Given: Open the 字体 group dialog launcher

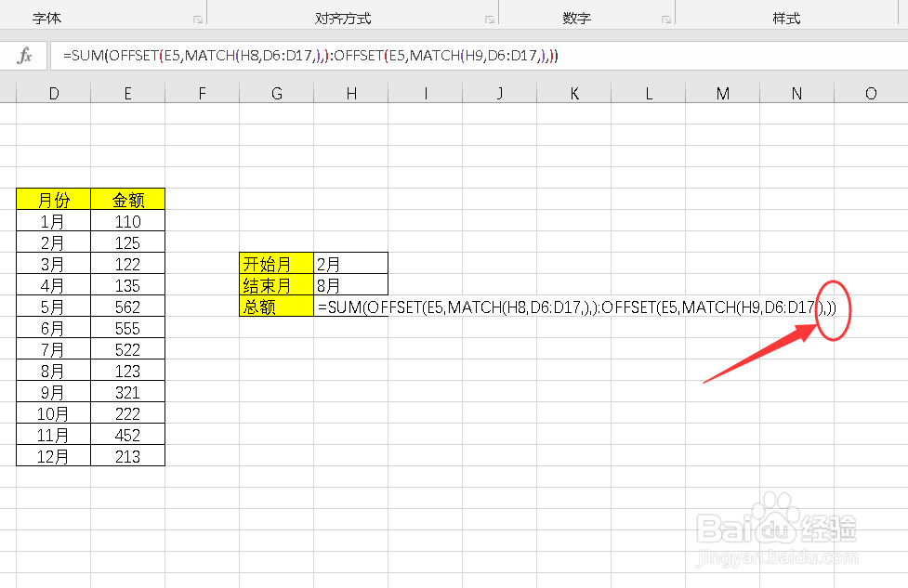Looking at the screenshot, I should pos(198,20).
